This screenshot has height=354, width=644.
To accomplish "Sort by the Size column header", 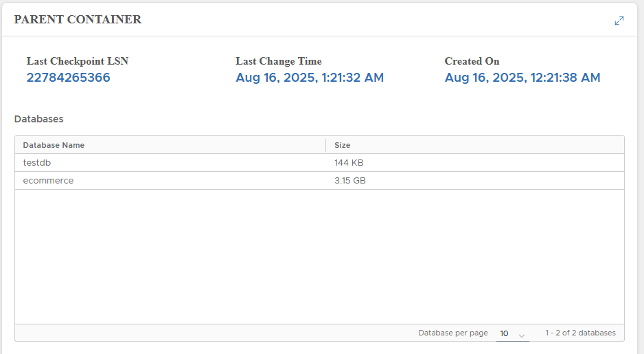I will click(342, 145).
